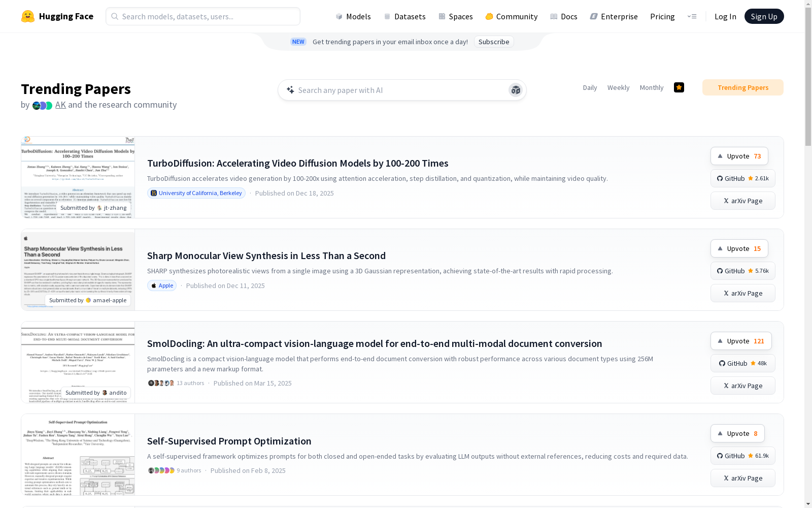The height and width of the screenshot is (508, 812).
Task: Upvote the TurboDiffusion paper
Action: click(x=739, y=156)
